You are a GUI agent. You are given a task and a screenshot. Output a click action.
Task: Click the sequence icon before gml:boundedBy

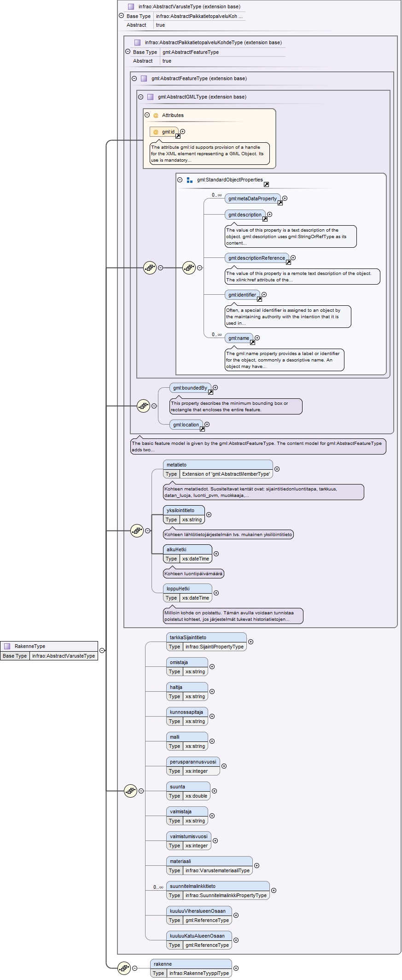[144, 406]
